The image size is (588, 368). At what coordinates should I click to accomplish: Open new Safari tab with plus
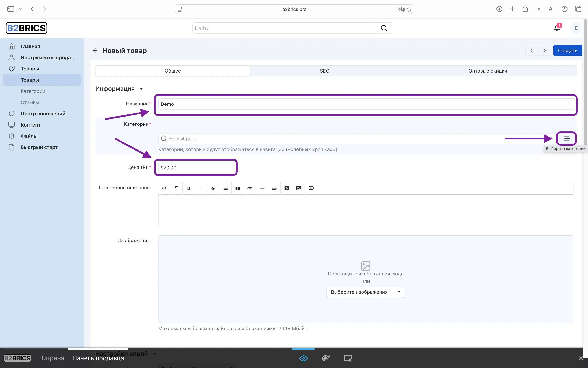tap(512, 9)
